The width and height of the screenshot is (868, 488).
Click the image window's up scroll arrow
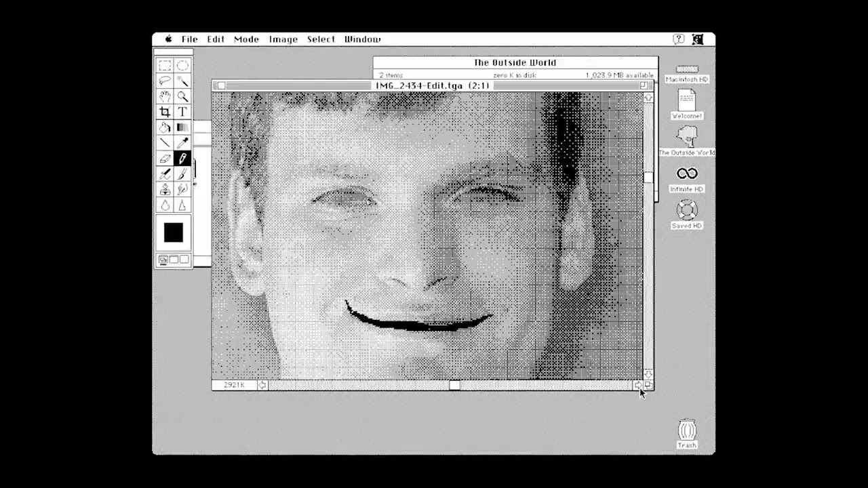648,98
